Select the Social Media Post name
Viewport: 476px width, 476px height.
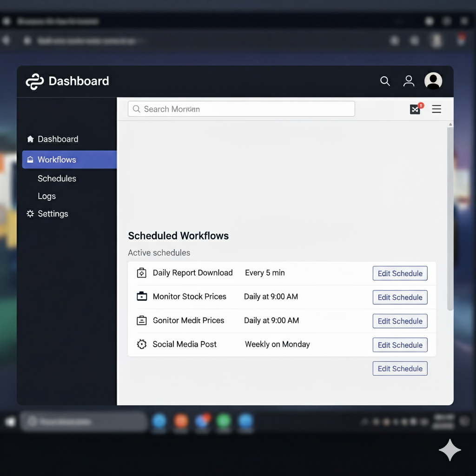coord(185,344)
